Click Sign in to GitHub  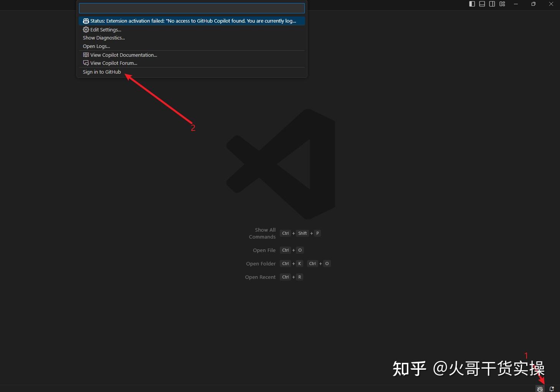click(x=102, y=72)
